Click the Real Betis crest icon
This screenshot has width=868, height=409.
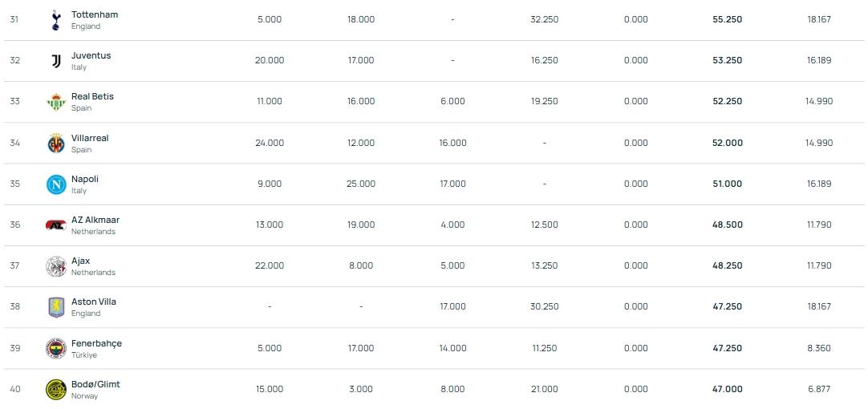55,102
